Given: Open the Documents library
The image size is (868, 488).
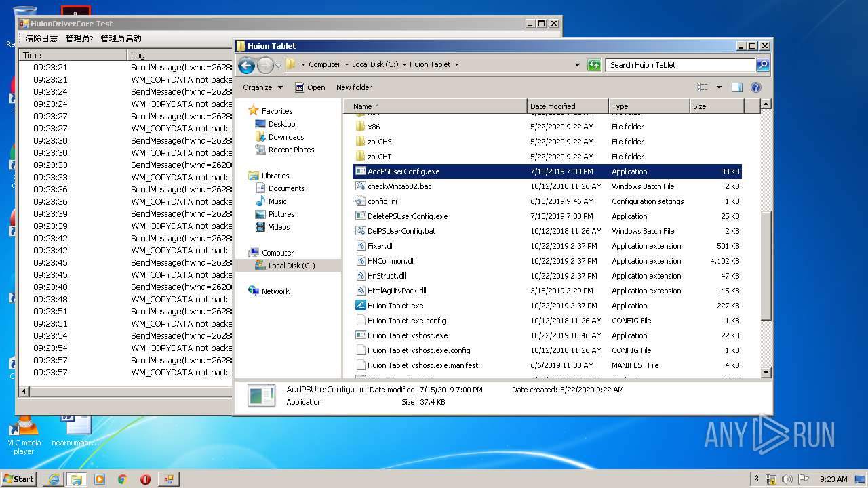Looking at the screenshot, I should [286, 188].
